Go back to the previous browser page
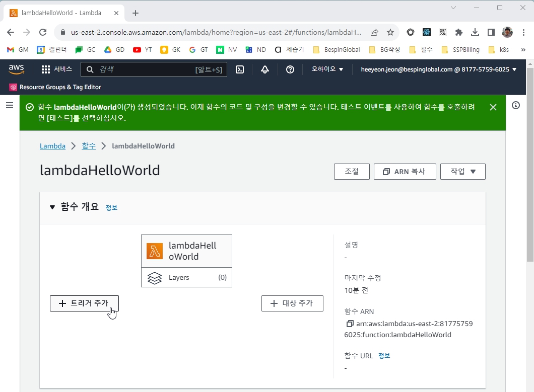This screenshot has width=534, height=392. point(11,32)
